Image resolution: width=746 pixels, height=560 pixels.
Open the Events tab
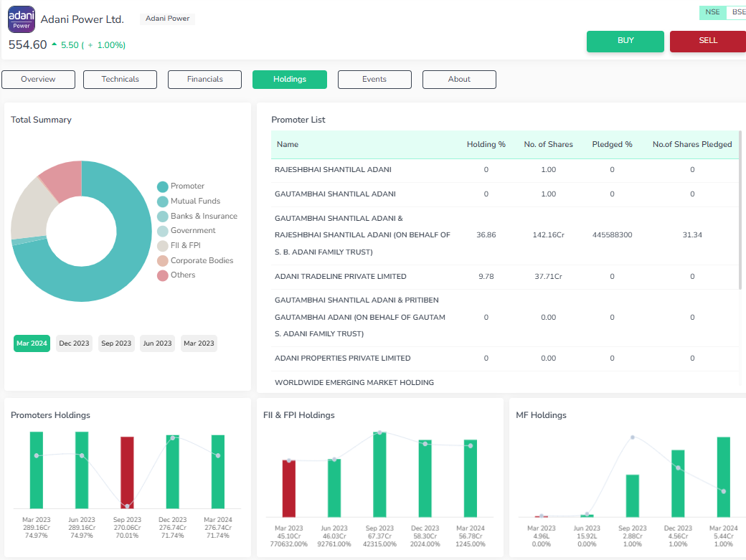[374, 80]
